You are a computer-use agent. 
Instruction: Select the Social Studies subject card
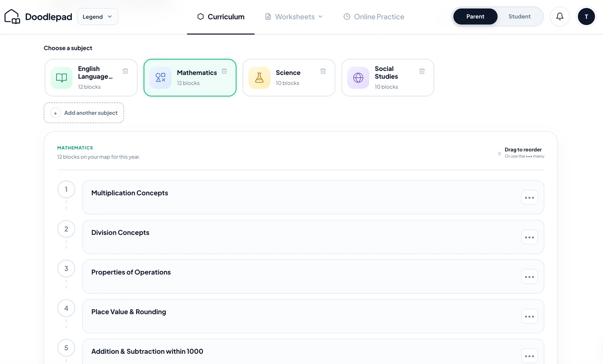click(388, 78)
